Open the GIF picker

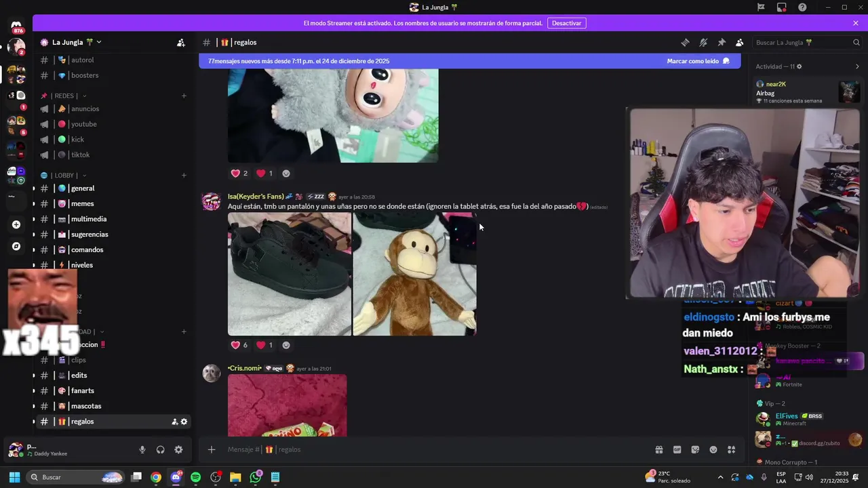[677, 449]
